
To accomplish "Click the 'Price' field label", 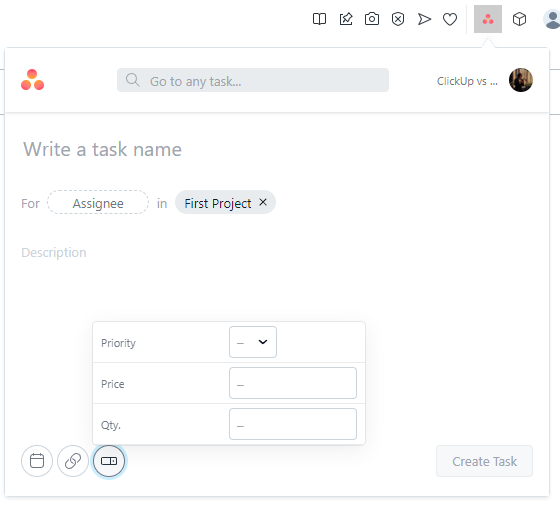I will [x=112, y=384].
